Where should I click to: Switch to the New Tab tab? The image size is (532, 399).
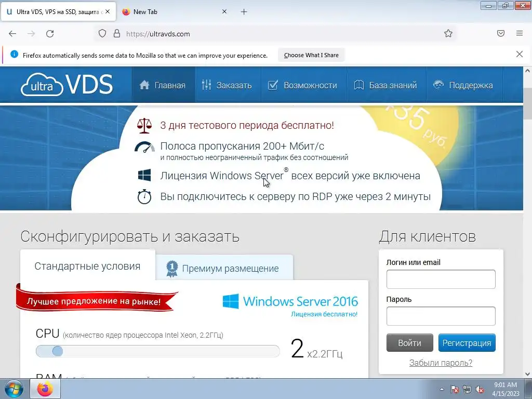(x=174, y=11)
